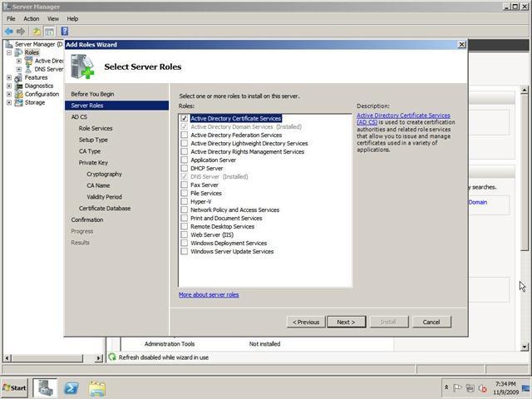Screen dimensions: 532x399
Task: Select the Diagnostics node icon
Action: pyautogui.click(x=19, y=86)
